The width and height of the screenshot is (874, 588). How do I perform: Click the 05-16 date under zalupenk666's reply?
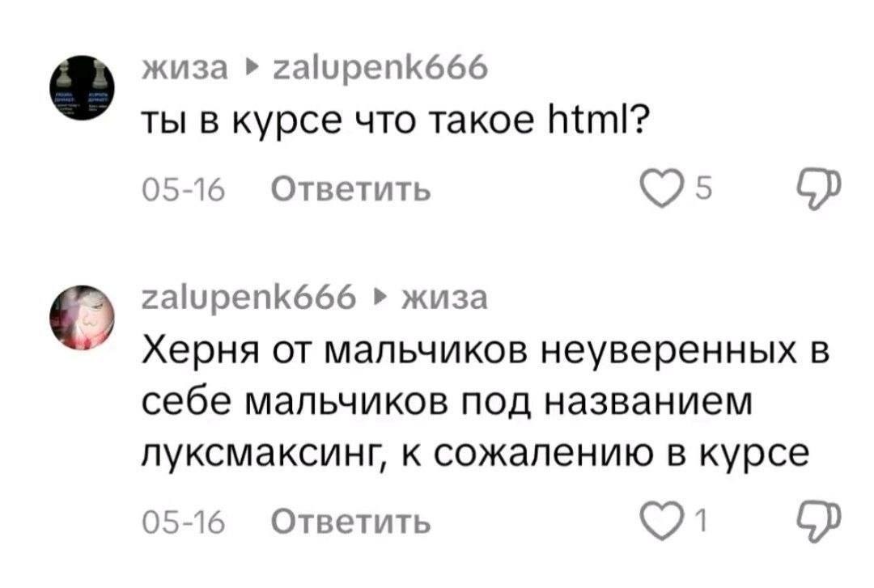[x=184, y=522]
